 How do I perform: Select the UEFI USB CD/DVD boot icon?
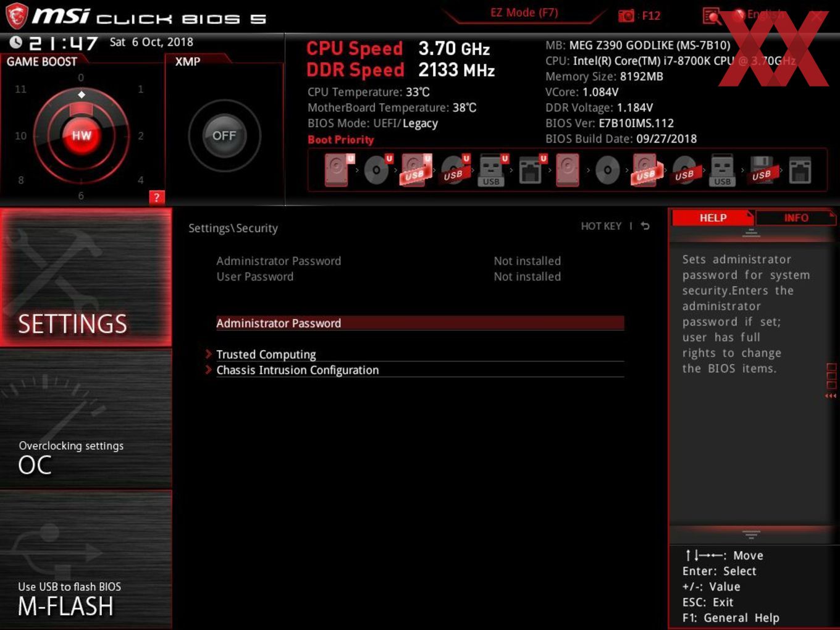click(x=455, y=170)
